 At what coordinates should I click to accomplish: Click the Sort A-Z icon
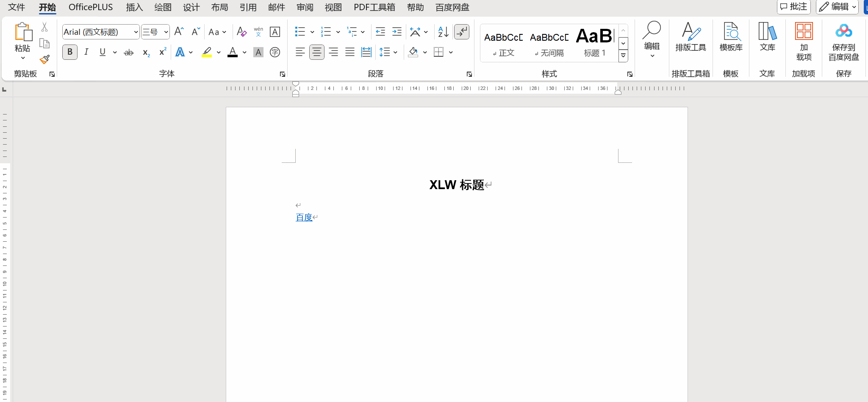pyautogui.click(x=443, y=32)
